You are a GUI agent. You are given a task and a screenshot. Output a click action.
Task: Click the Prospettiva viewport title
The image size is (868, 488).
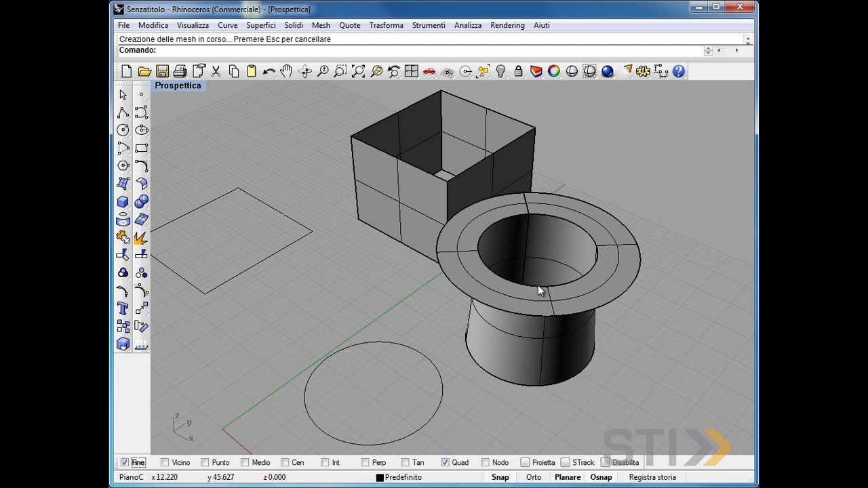(178, 85)
